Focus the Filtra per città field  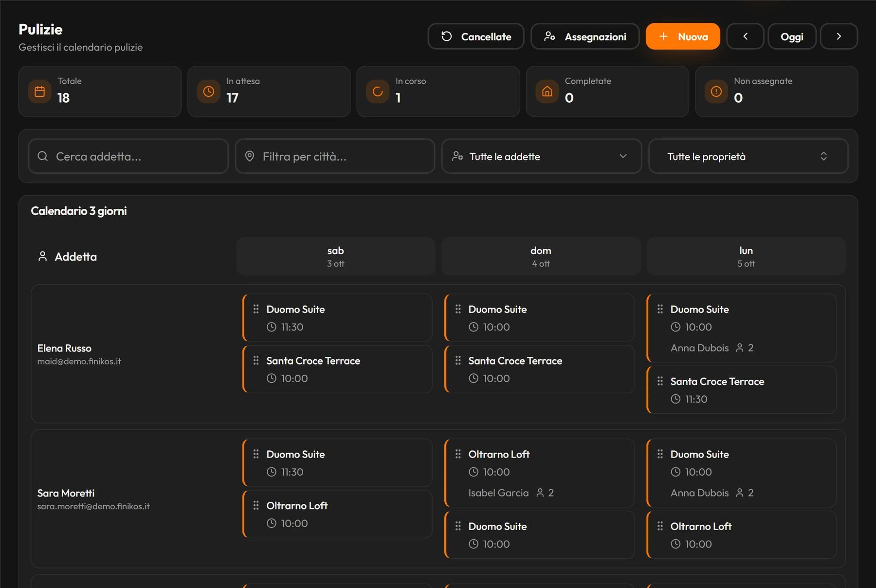335,156
